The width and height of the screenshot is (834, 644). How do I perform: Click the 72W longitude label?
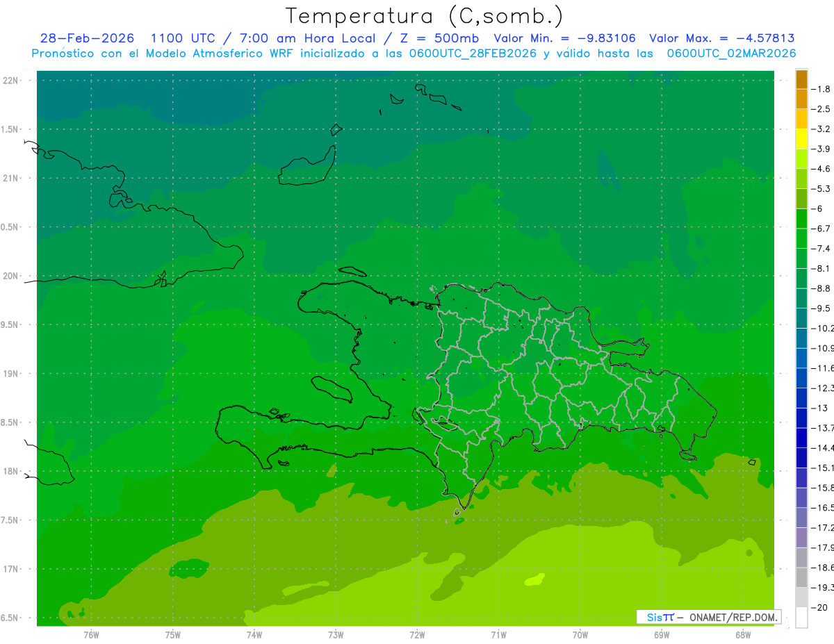coord(417,634)
